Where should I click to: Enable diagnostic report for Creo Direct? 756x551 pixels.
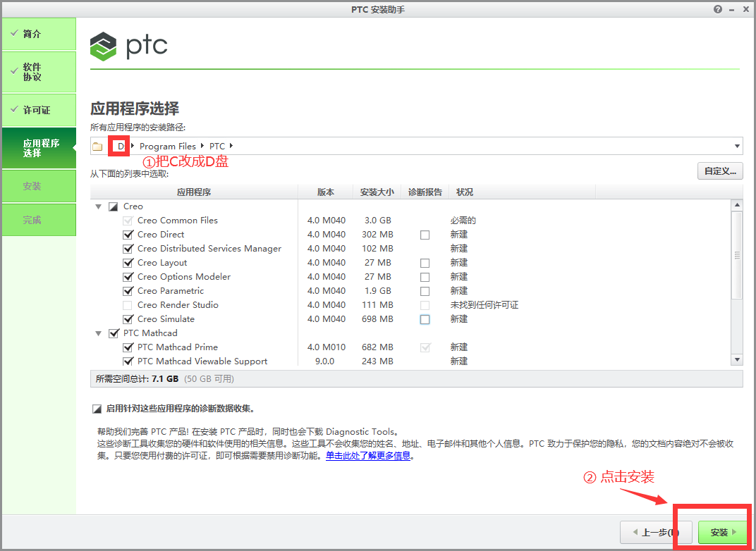click(x=425, y=235)
